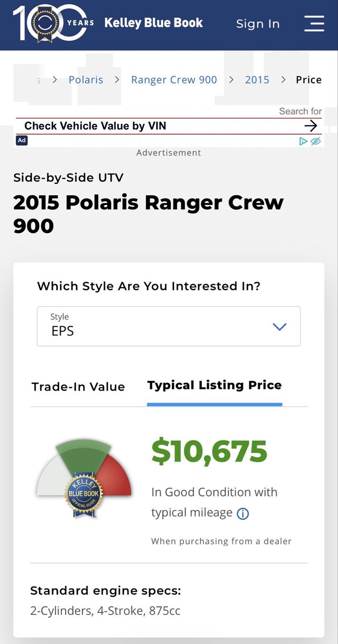The width and height of the screenshot is (338, 644).
Task: Expand the Style dropdown chevron
Action: [x=280, y=327]
